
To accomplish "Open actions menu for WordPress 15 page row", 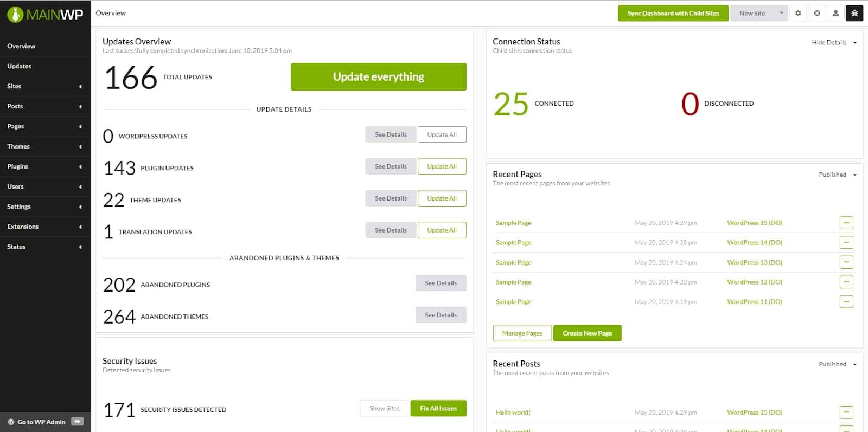I will 846,223.
